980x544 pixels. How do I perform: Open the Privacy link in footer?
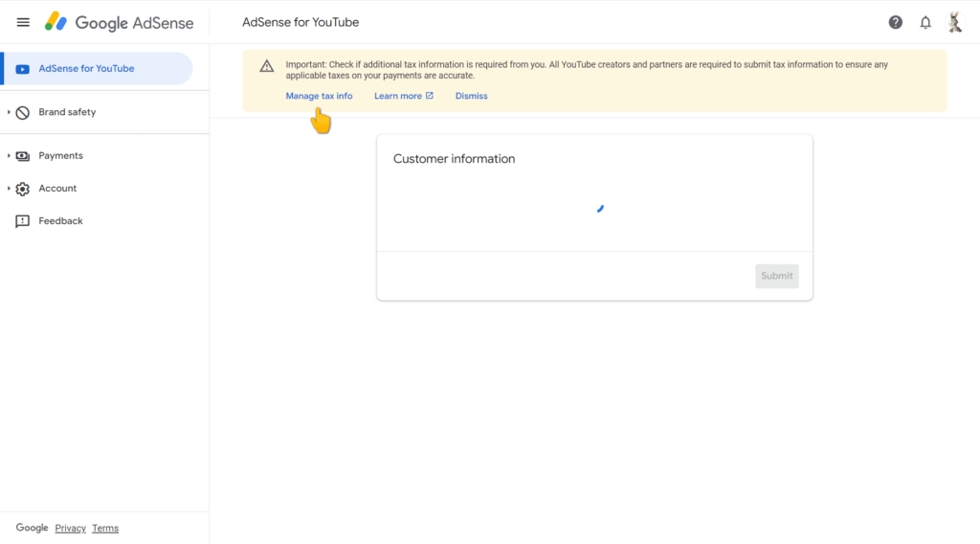click(70, 529)
